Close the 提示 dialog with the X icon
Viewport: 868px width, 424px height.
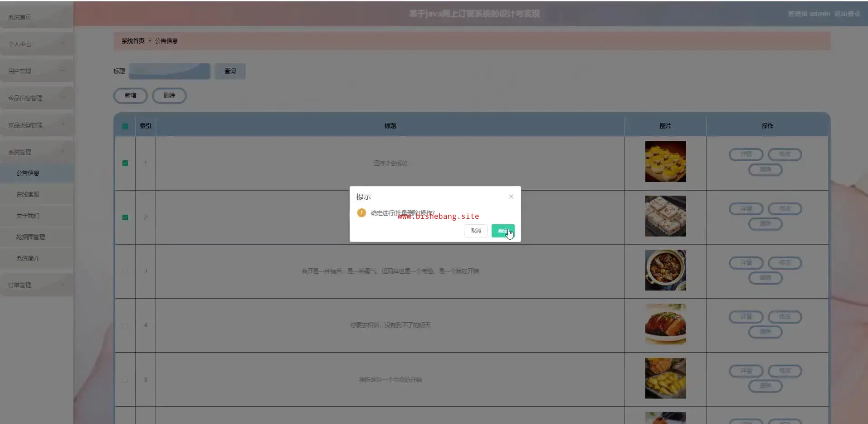pyautogui.click(x=511, y=197)
